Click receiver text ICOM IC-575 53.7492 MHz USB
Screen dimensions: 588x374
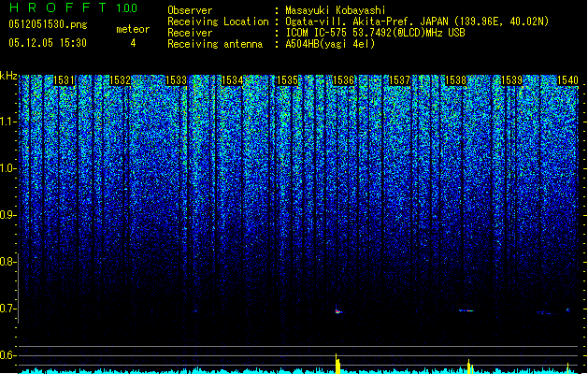pyautogui.click(x=375, y=33)
